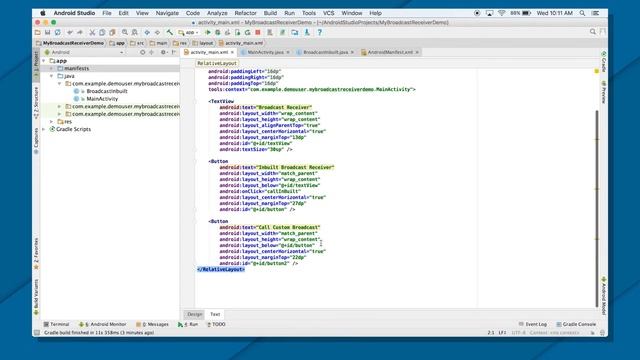Open the Preview side panel
Viewport: 640px width, 360px height.
[603, 92]
